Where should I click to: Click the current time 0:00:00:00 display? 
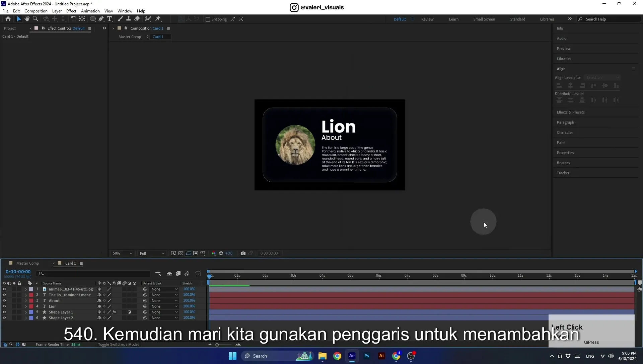click(18, 272)
